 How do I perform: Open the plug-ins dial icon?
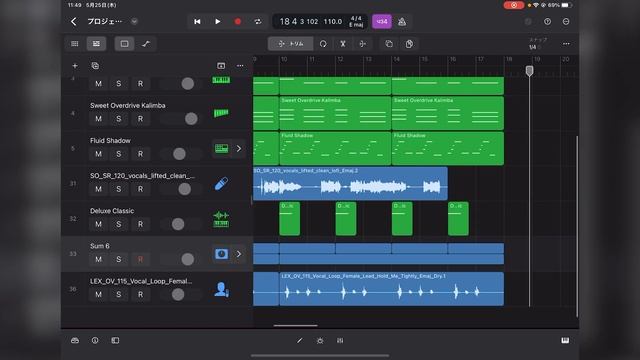click(x=320, y=340)
